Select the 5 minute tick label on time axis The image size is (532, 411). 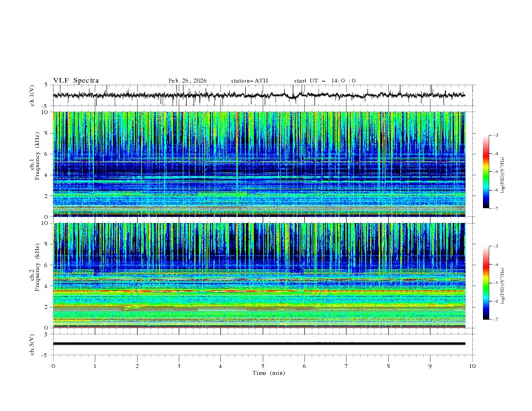[x=263, y=365]
